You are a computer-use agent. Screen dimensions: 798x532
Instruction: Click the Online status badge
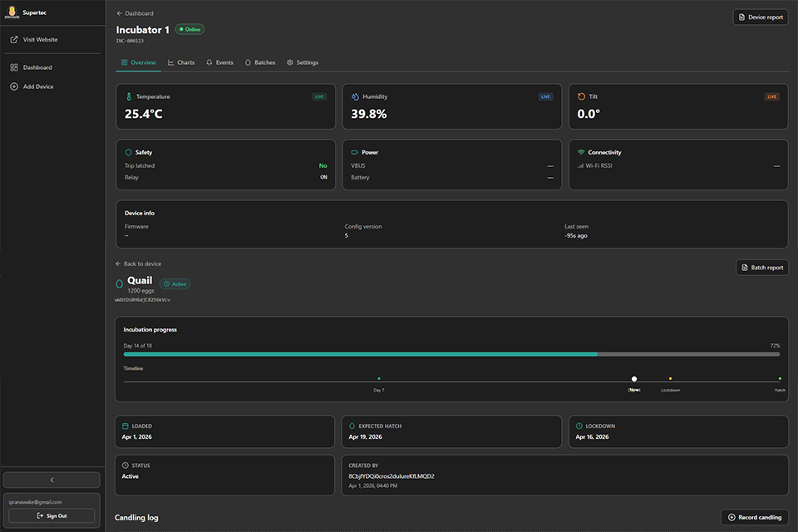coord(190,28)
